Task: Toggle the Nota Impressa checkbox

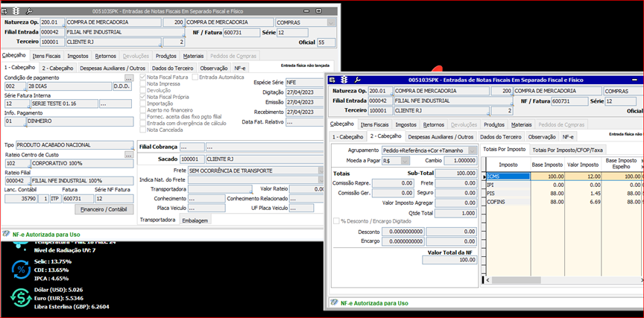Action: coord(143,83)
